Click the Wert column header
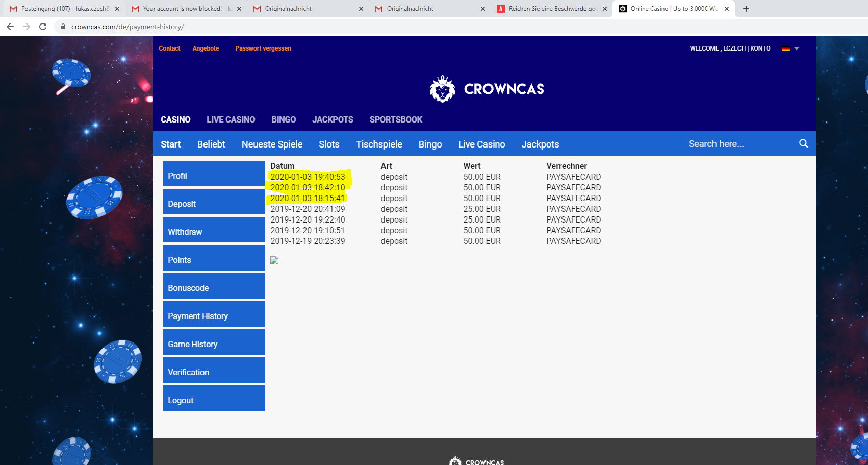This screenshot has height=465, width=868. click(x=472, y=166)
